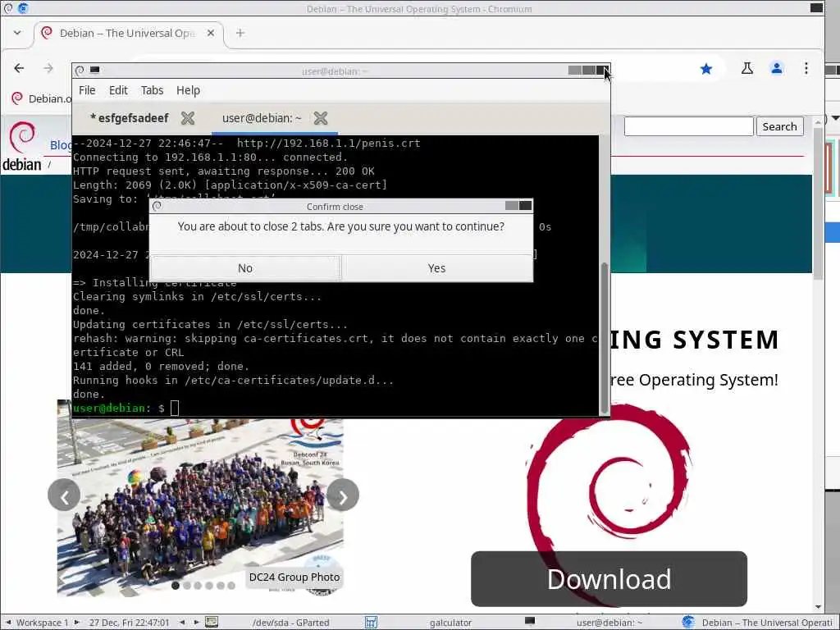This screenshot has height=630, width=840.
Task: Switch to next workspace arrow in taskbar
Action: tap(76, 622)
